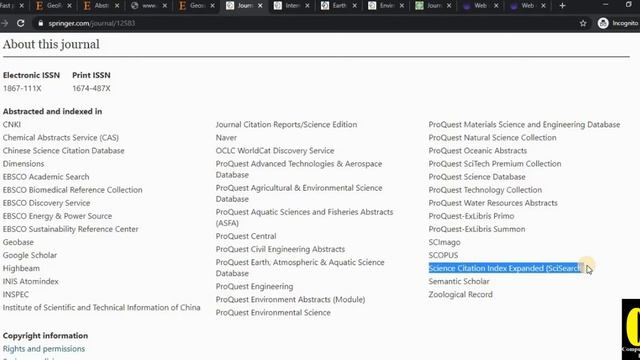Click Journal Citation Reports/Science Edition

pyautogui.click(x=286, y=124)
